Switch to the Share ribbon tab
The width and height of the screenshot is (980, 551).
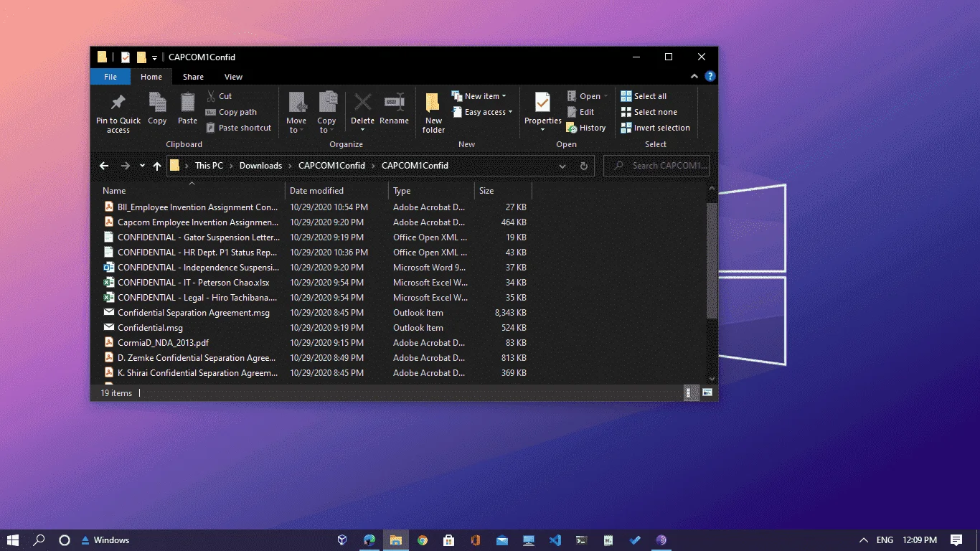[x=193, y=77]
